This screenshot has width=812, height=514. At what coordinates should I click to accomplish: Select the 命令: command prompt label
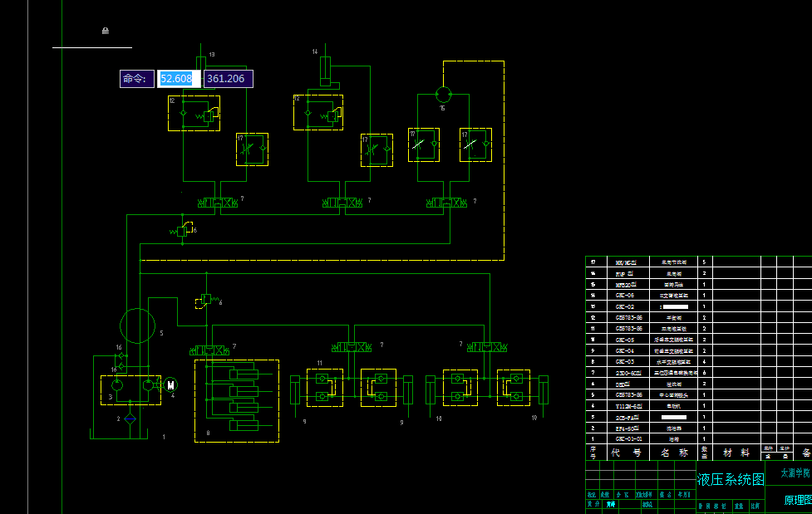tap(136, 79)
